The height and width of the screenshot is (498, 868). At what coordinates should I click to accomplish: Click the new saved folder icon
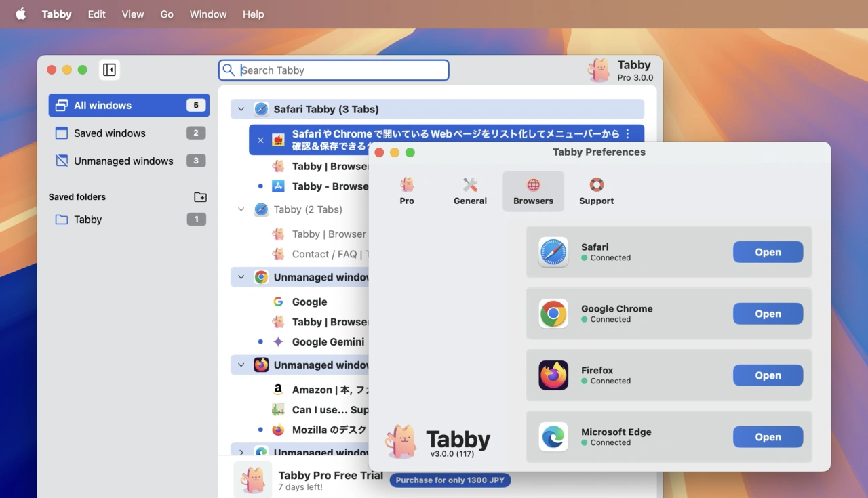pos(200,197)
